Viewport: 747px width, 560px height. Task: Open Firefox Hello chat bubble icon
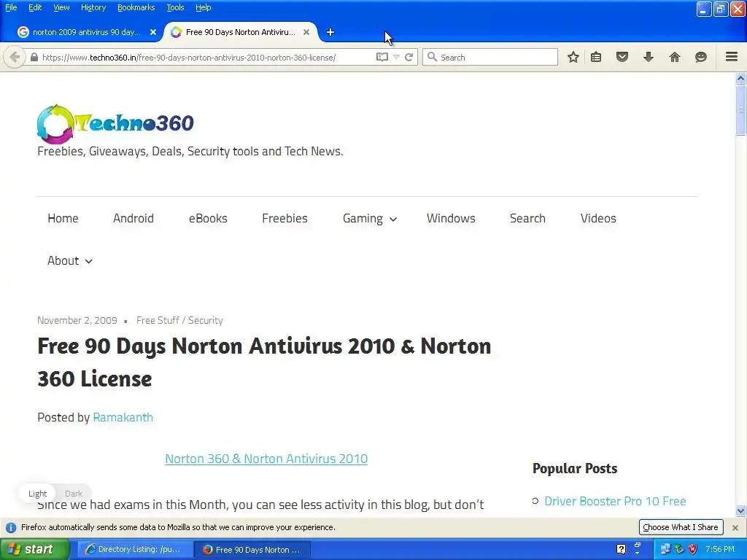click(x=701, y=57)
